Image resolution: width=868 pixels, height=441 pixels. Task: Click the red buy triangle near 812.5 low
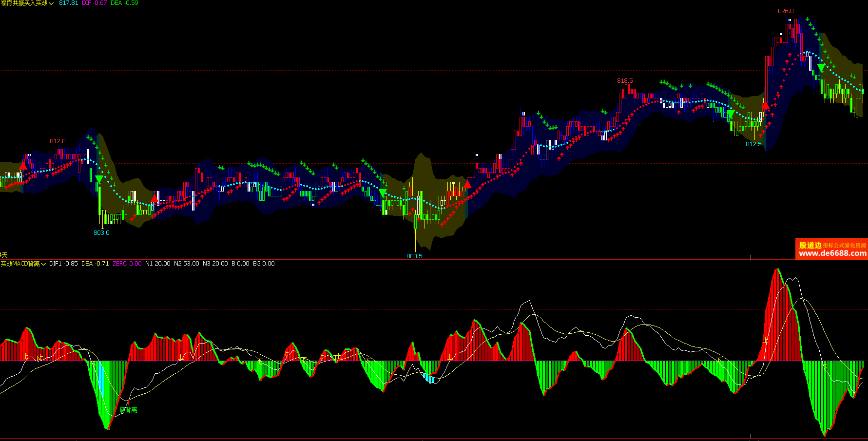click(x=765, y=105)
